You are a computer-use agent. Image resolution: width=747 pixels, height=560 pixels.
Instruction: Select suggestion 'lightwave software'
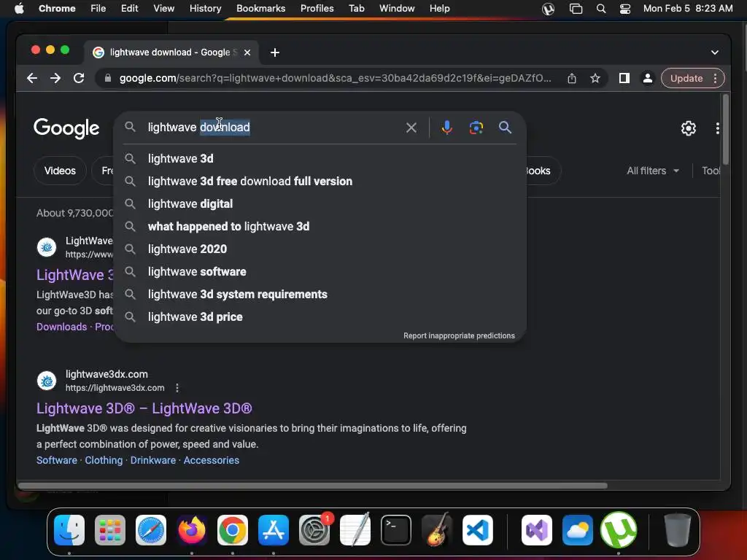coord(320,272)
